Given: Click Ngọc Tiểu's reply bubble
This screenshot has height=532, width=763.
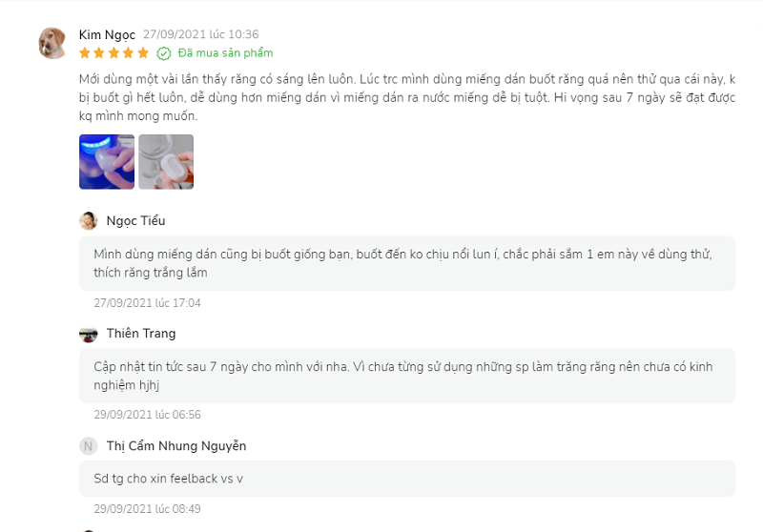Looking at the screenshot, I should 407,263.
